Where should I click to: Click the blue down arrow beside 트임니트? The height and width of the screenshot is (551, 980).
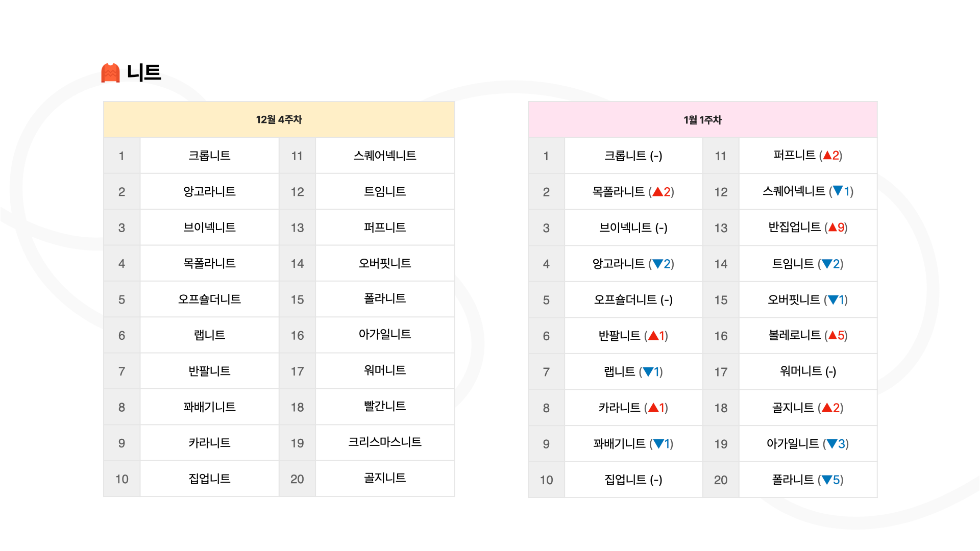pyautogui.click(x=827, y=264)
